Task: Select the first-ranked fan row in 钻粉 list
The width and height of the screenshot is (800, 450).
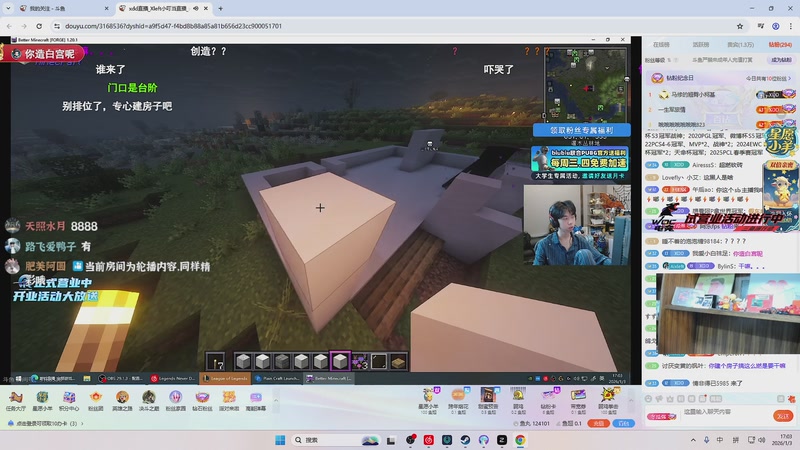Action: coord(720,94)
